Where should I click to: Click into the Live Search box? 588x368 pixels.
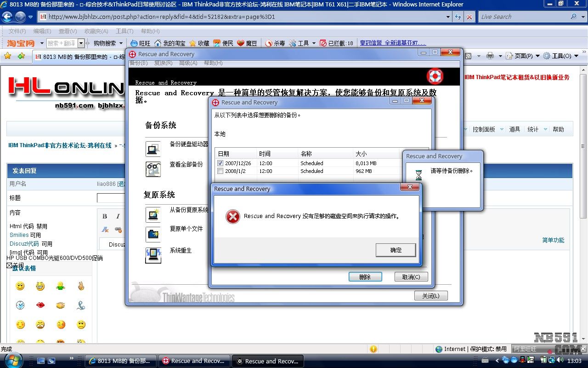pyautogui.click(x=523, y=17)
